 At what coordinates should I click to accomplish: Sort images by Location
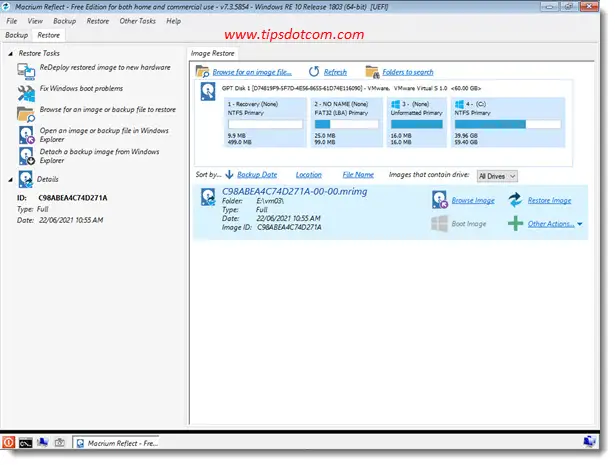point(309,174)
